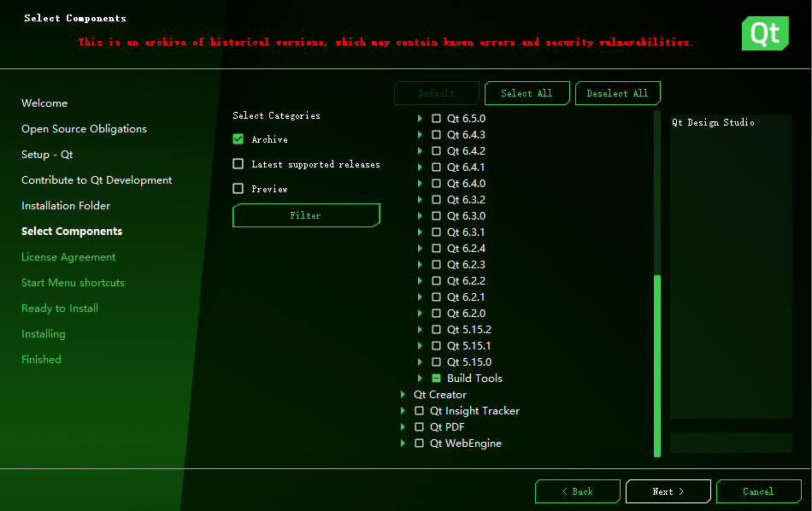Click the Installing step label
The image size is (812, 511).
click(44, 334)
